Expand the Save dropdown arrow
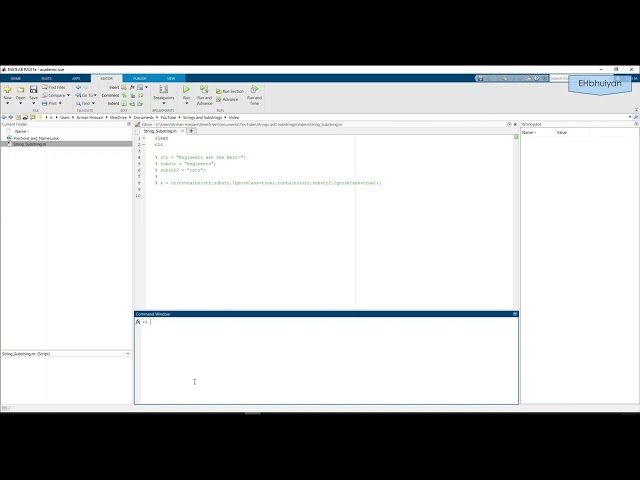Image resolution: width=640 pixels, height=480 pixels. 33,103
